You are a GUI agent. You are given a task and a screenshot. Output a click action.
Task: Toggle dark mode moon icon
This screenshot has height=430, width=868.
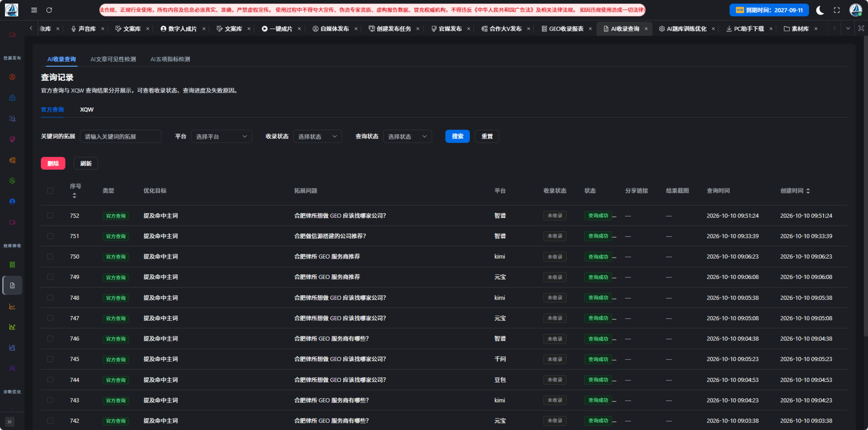click(820, 10)
